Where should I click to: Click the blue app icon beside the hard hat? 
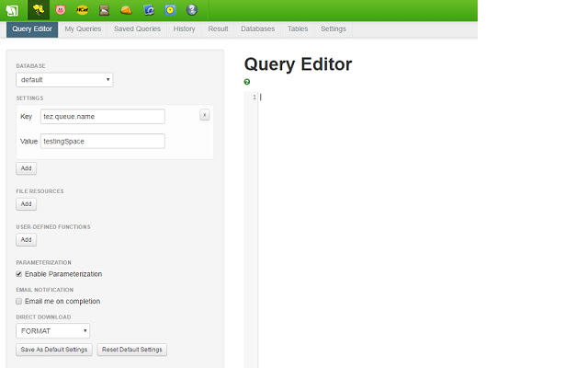point(149,10)
